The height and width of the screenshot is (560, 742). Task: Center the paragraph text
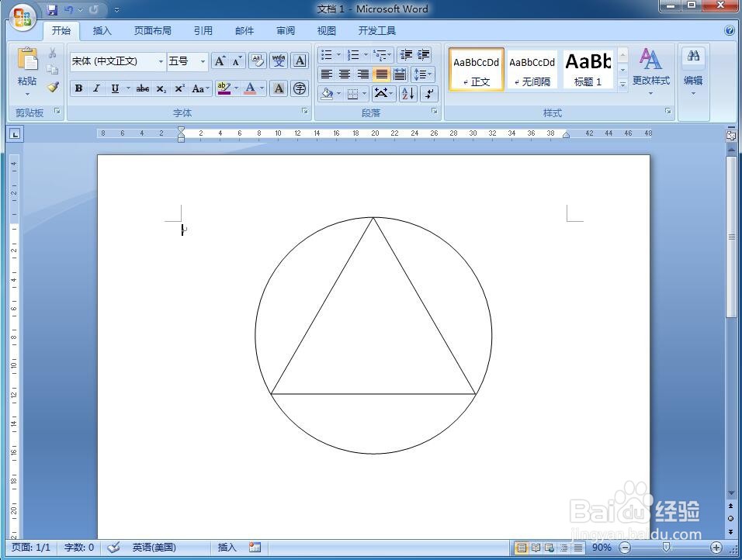[x=345, y=74]
